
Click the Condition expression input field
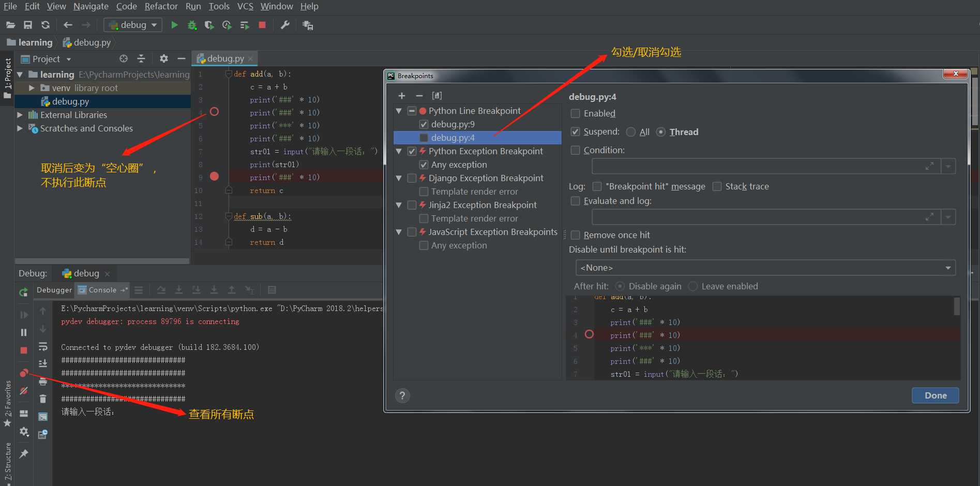[766, 166]
